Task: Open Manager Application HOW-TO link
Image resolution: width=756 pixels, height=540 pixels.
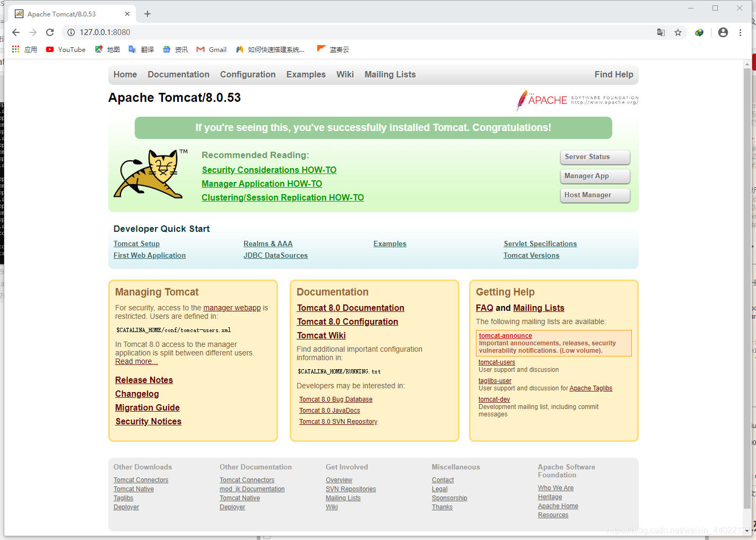Action: click(x=262, y=184)
